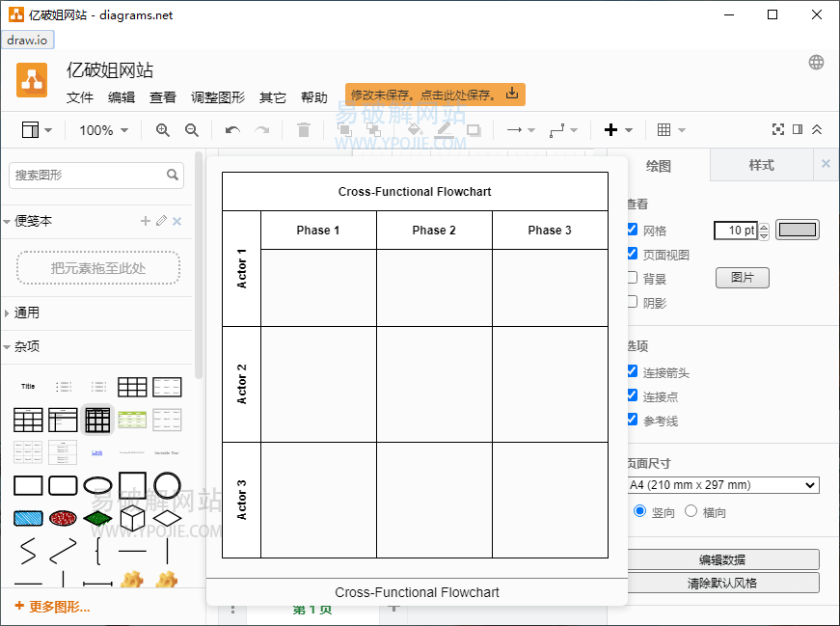Click the unsaved changes save notice
Screen dimensions: 840x626
pos(435,95)
